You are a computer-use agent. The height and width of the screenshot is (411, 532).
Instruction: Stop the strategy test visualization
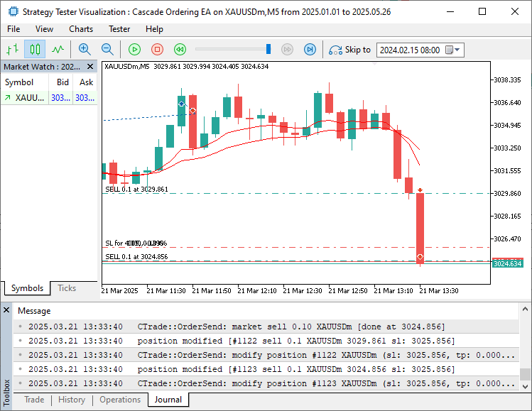[x=158, y=49]
